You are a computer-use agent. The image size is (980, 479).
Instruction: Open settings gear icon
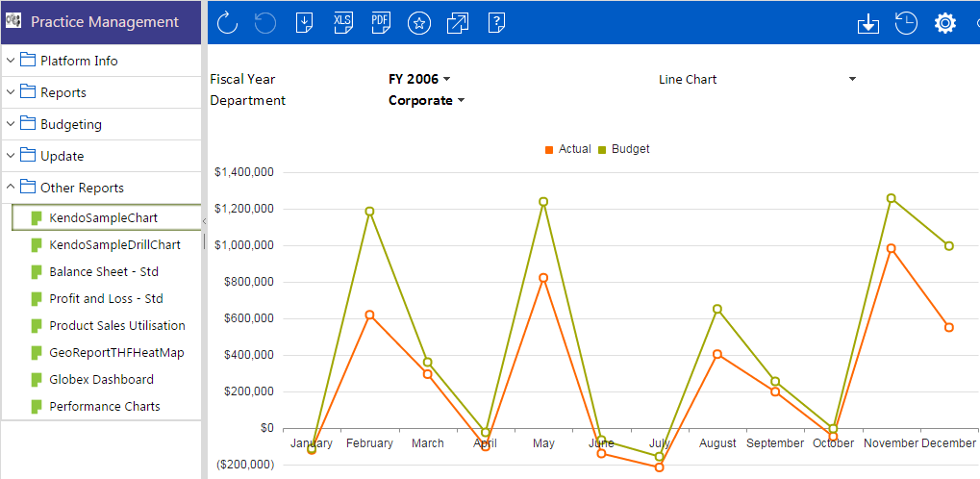point(945,23)
